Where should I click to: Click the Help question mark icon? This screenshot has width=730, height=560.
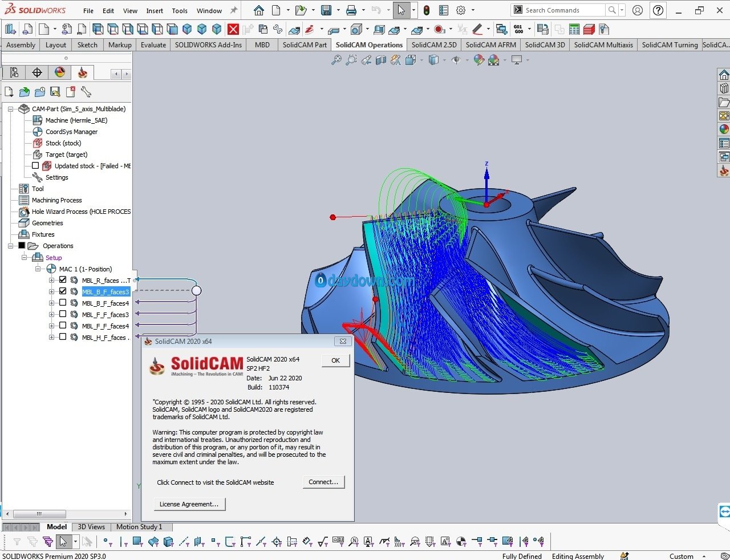point(658,10)
